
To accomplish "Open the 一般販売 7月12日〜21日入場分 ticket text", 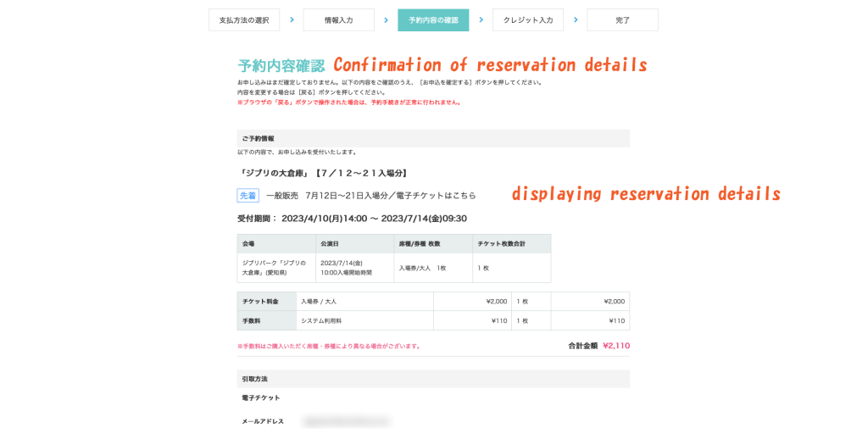I will pos(371,196).
